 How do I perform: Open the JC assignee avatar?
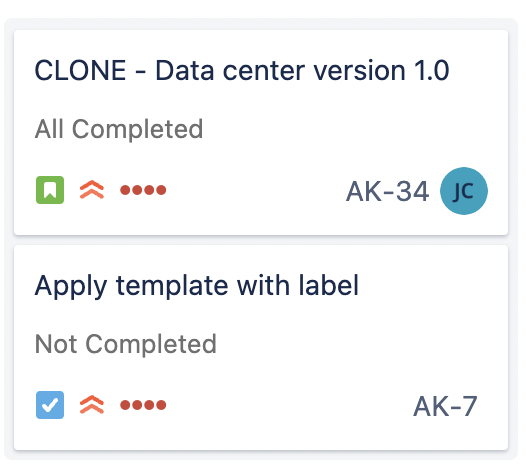coord(464,191)
